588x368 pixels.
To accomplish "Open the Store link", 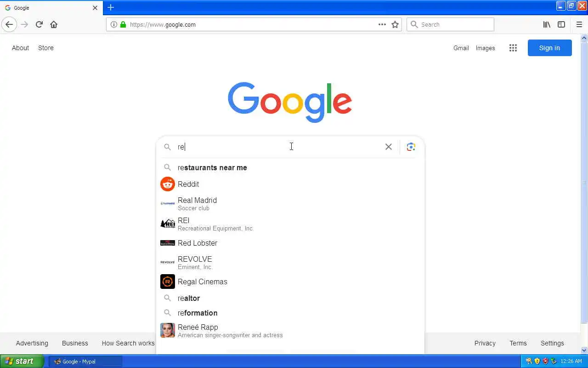I will pyautogui.click(x=46, y=48).
